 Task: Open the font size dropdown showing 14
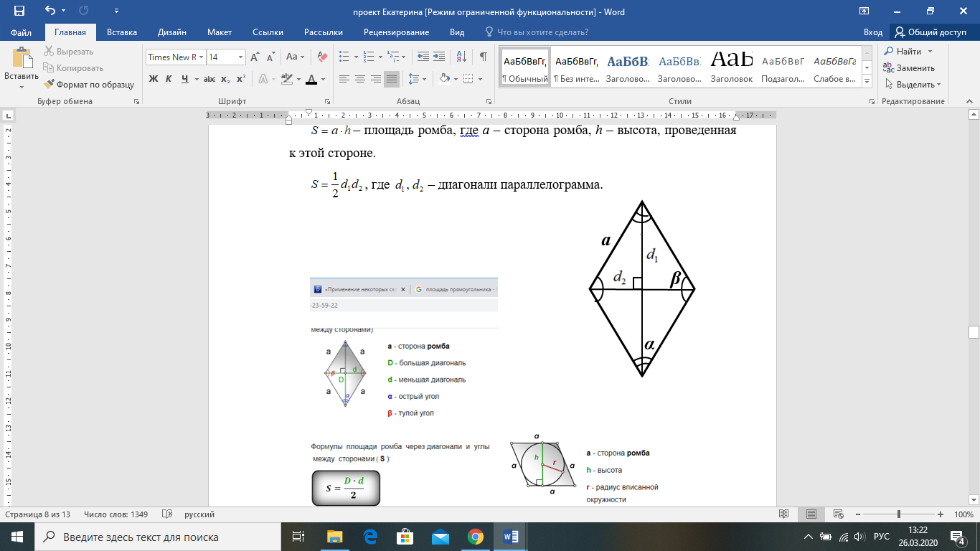240,57
